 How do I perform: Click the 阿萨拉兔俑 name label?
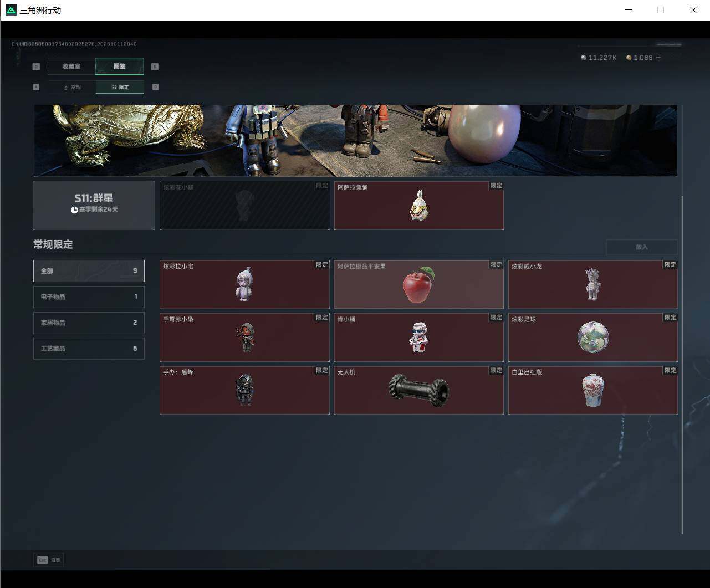pos(353,187)
